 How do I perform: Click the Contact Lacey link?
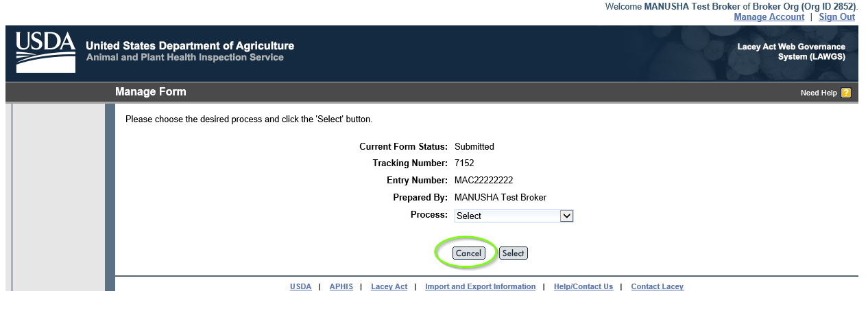(657, 287)
